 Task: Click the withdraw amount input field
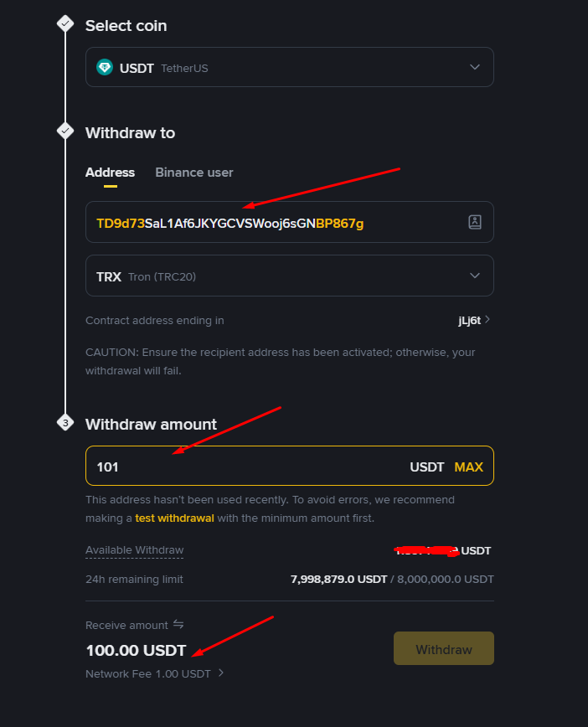pos(243,467)
